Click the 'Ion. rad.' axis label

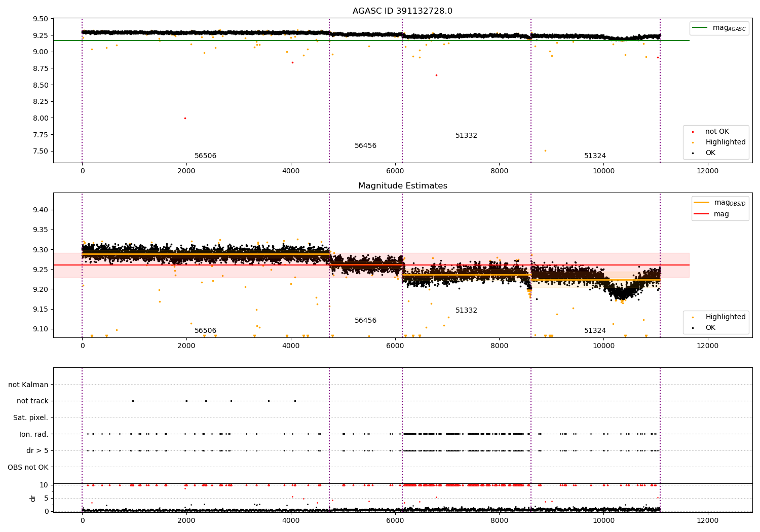[34, 434]
